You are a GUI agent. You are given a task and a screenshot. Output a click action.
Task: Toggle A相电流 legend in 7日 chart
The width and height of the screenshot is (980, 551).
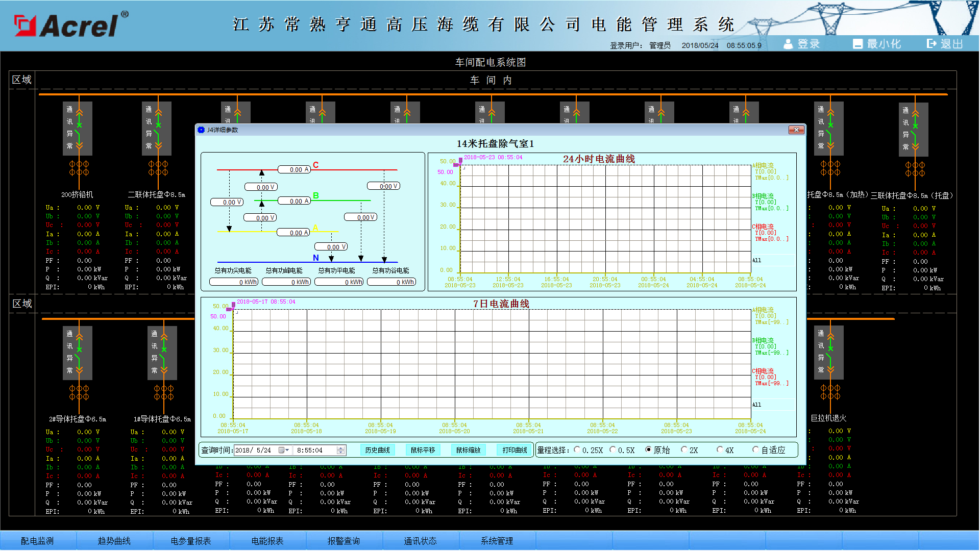point(763,310)
